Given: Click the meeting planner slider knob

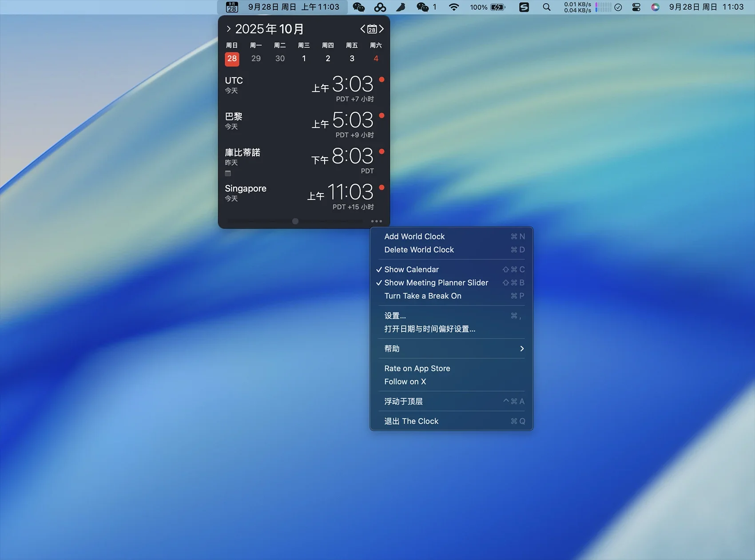Looking at the screenshot, I should (295, 221).
